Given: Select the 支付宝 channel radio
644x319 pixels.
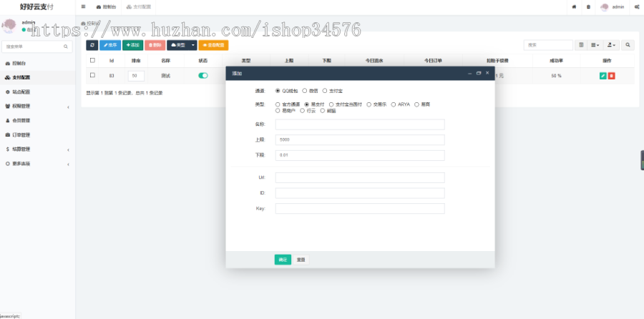Looking at the screenshot, I should 325,91.
